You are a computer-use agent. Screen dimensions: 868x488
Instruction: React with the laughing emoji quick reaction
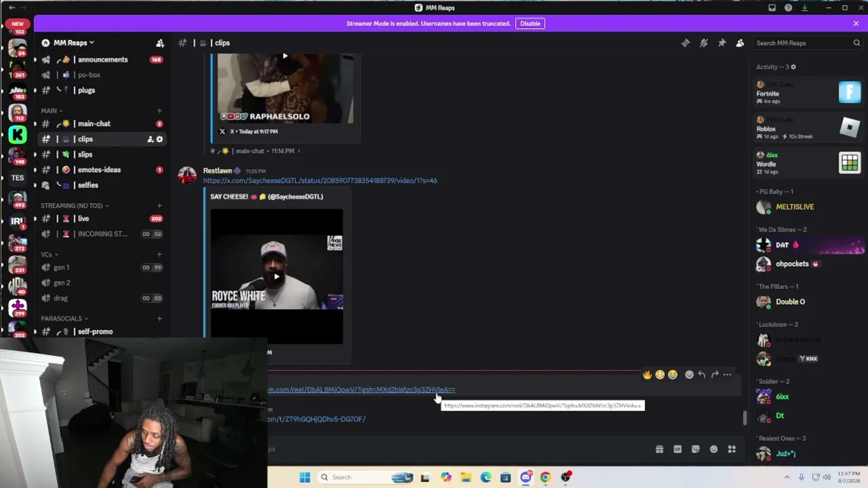pos(673,374)
